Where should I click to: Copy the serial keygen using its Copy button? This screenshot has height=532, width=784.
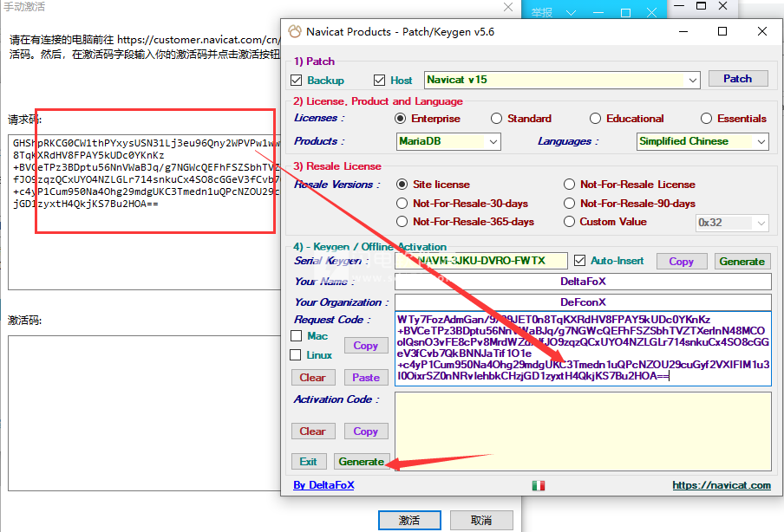click(x=681, y=262)
